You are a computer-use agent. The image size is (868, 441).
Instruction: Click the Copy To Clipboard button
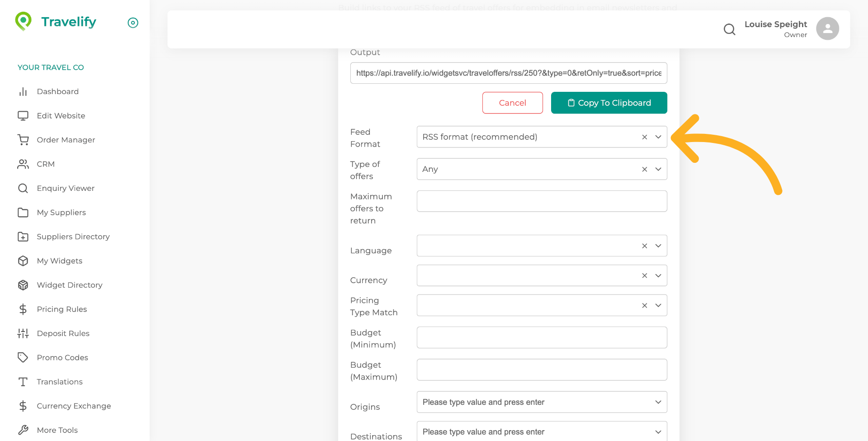(609, 103)
